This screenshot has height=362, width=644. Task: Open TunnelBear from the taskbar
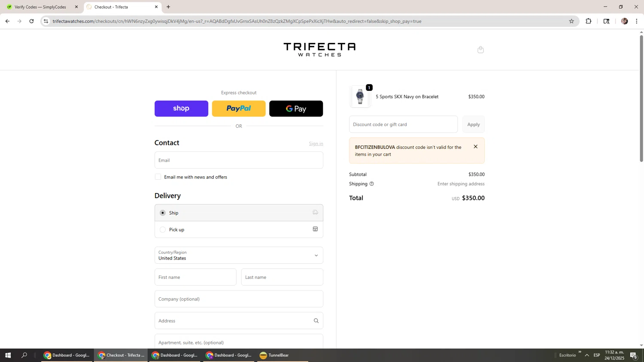point(283,355)
